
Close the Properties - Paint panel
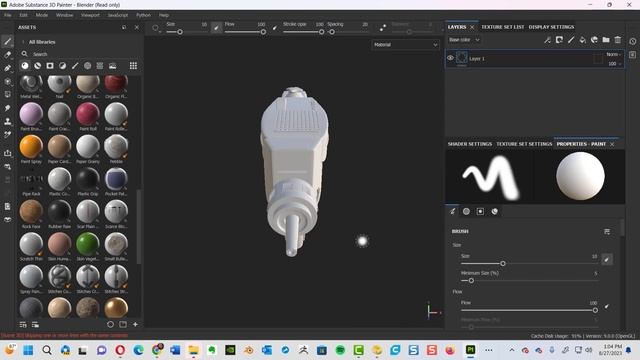click(x=612, y=144)
